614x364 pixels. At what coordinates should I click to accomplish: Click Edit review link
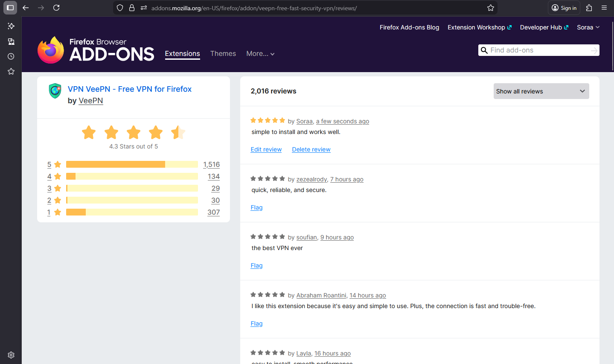pos(266,149)
